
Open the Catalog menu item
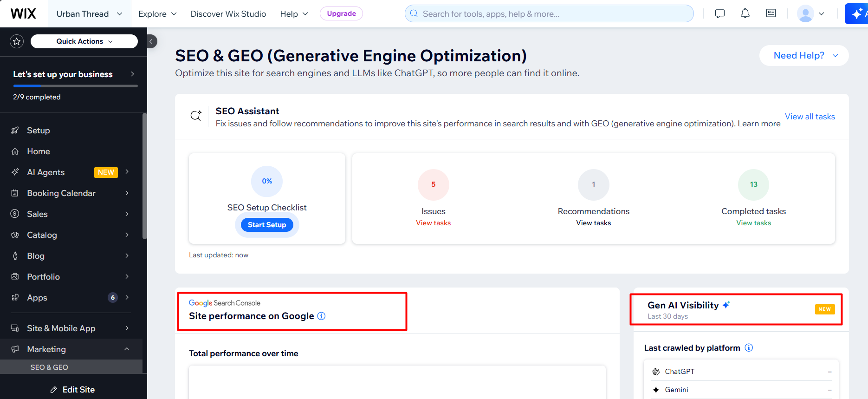71,235
